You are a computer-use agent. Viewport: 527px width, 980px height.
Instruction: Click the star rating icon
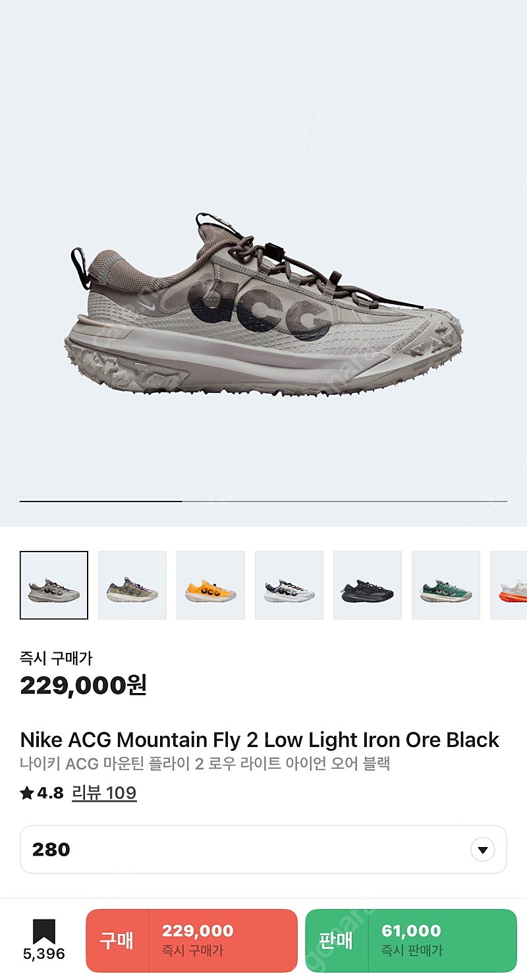(x=27, y=793)
